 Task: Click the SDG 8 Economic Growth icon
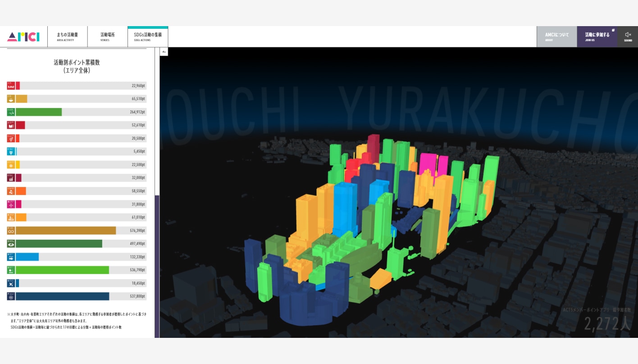click(x=11, y=178)
